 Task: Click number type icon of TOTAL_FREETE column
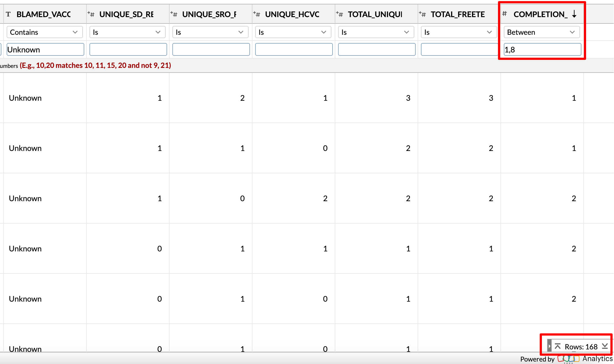[x=422, y=14]
